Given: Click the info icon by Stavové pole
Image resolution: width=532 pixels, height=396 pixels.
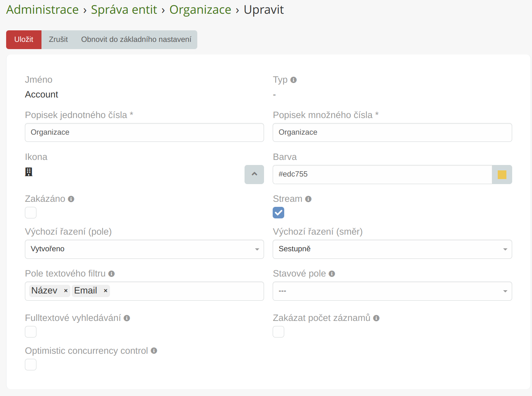Looking at the screenshot, I should [332, 274].
